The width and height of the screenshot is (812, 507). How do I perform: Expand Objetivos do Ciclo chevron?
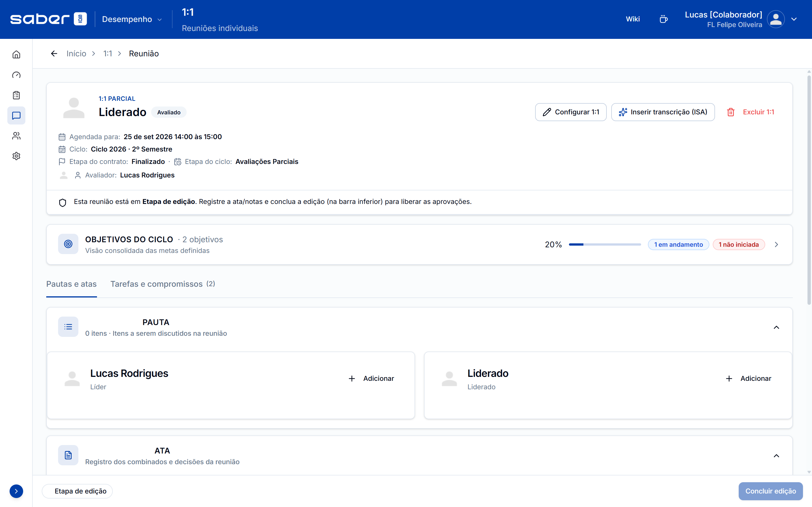tap(776, 244)
